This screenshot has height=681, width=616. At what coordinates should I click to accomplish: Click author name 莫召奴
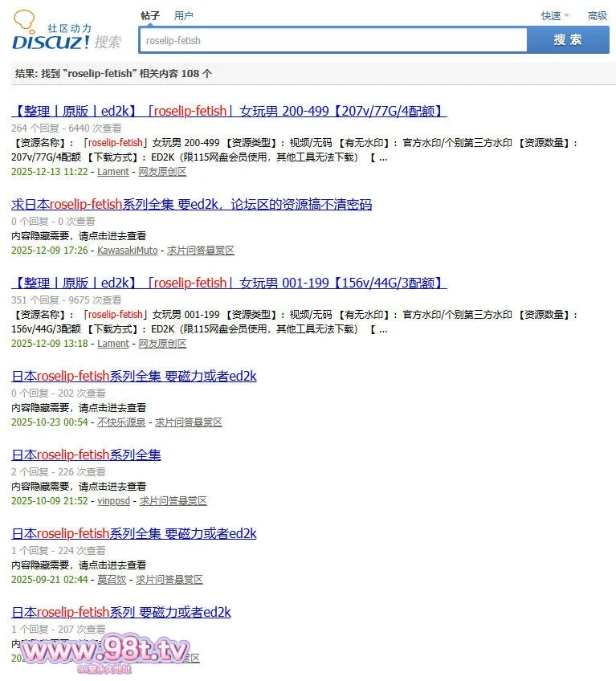point(112,580)
